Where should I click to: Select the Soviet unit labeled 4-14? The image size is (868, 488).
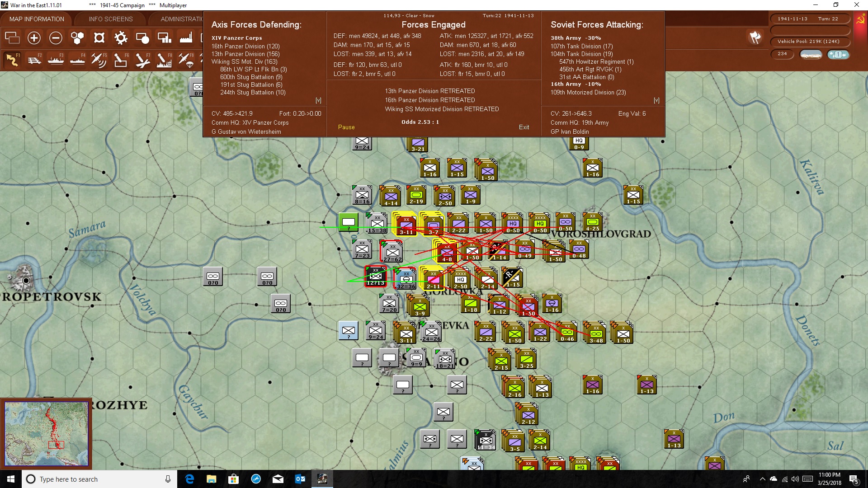(x=391, y=196)
